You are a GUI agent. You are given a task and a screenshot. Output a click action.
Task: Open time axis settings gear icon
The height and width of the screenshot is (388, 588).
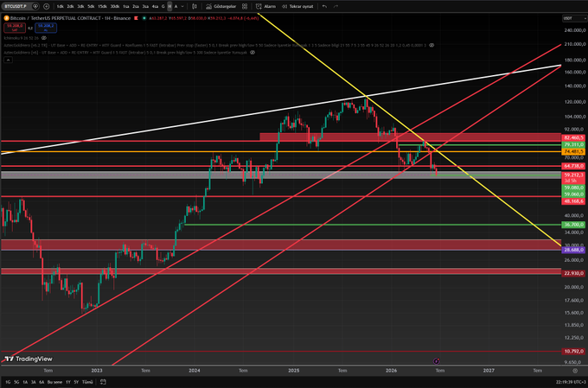tap(575, 371)
